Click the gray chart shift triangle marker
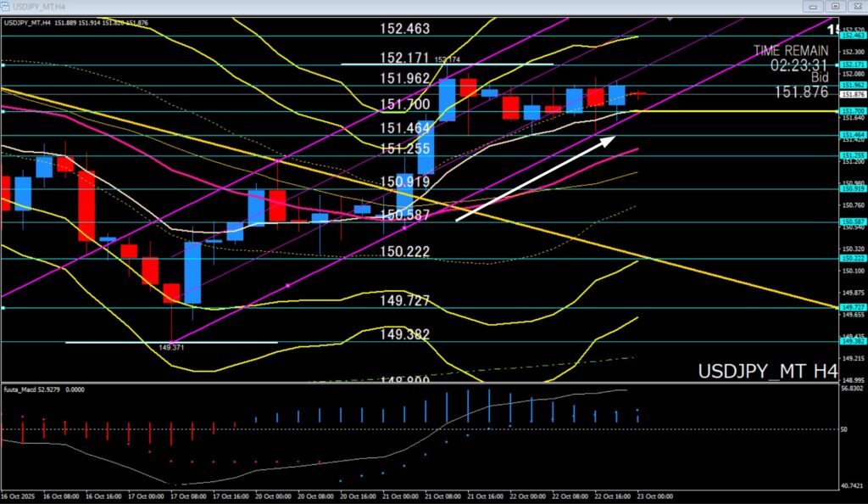Viewport: 868px width, 504px height. coord(672,19)
